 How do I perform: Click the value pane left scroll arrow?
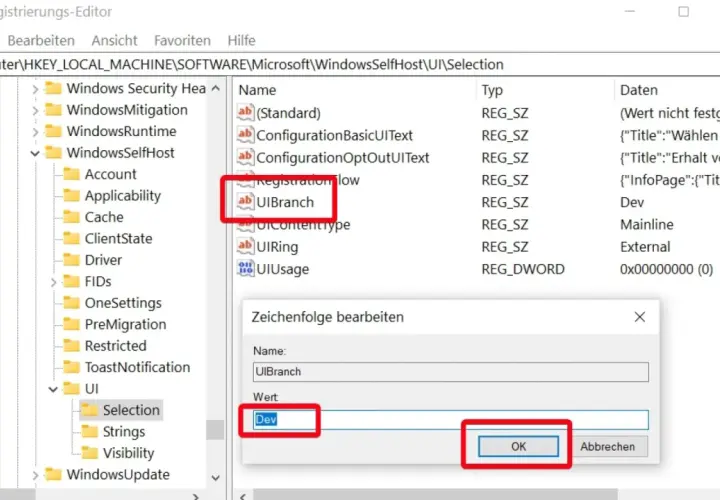coord(243,495)
